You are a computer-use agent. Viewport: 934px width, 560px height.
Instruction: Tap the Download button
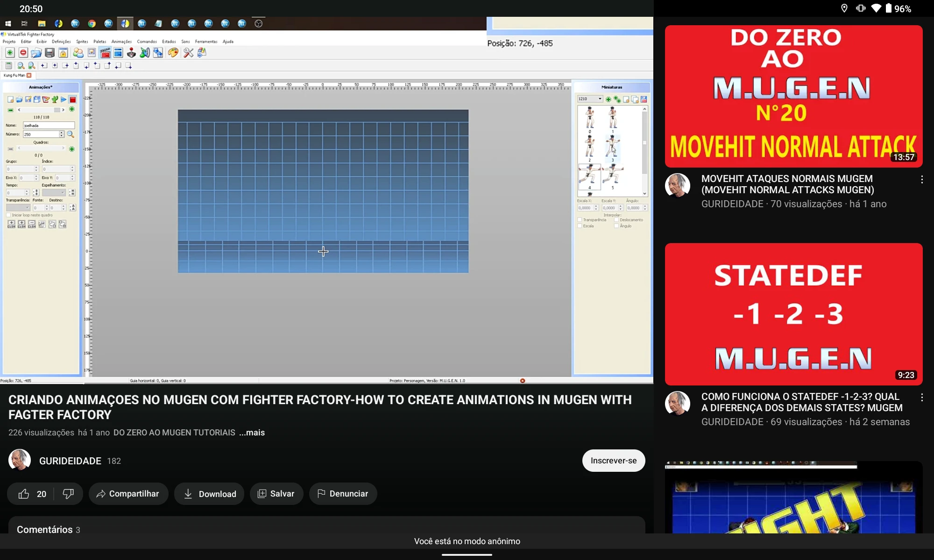209,494
